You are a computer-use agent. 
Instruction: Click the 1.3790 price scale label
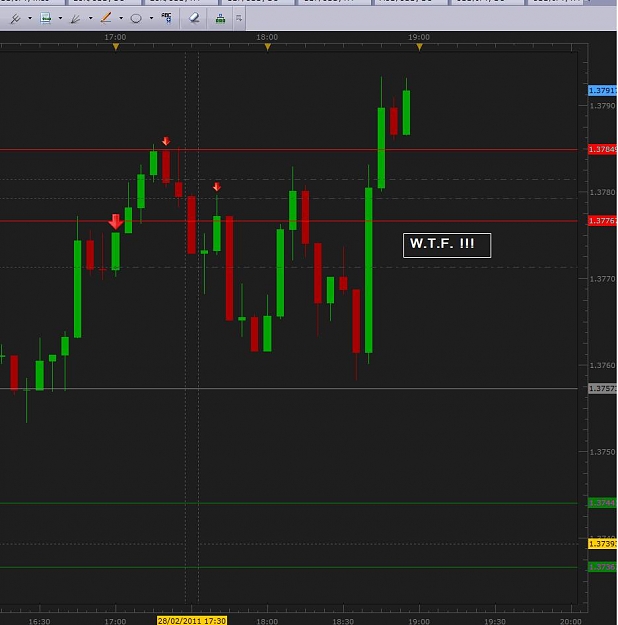[x=602, y=106]
